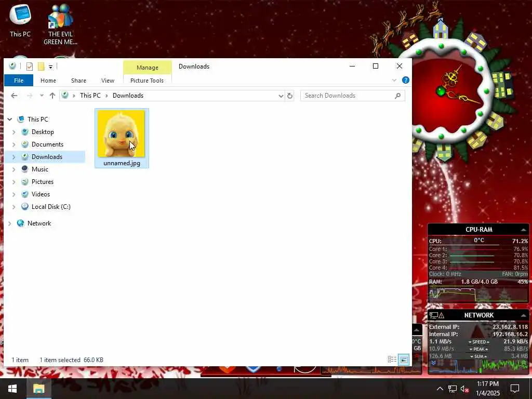Expand the Desktop tree node

coord(14,132)
